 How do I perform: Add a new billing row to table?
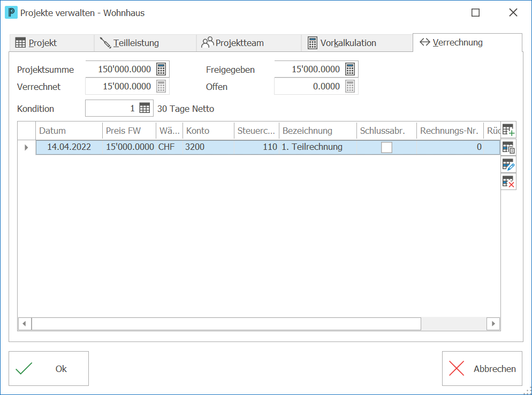[508, 130]
